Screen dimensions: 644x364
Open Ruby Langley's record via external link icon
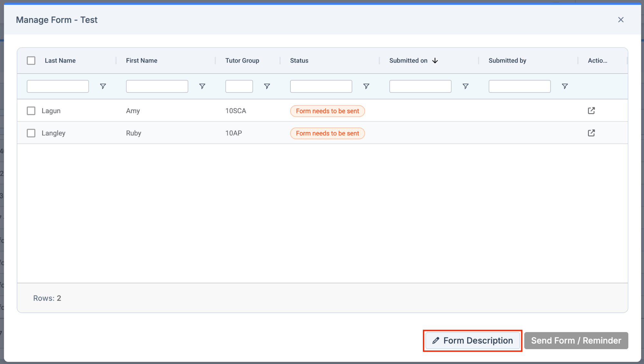tap(591, 133)
